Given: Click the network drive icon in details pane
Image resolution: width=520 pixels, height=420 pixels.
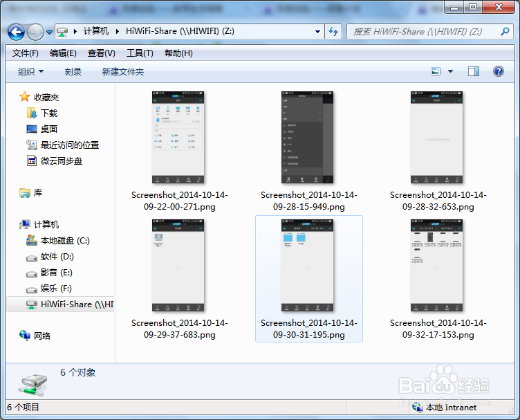Looking at the screenshot, I should (x=32, y=385).
